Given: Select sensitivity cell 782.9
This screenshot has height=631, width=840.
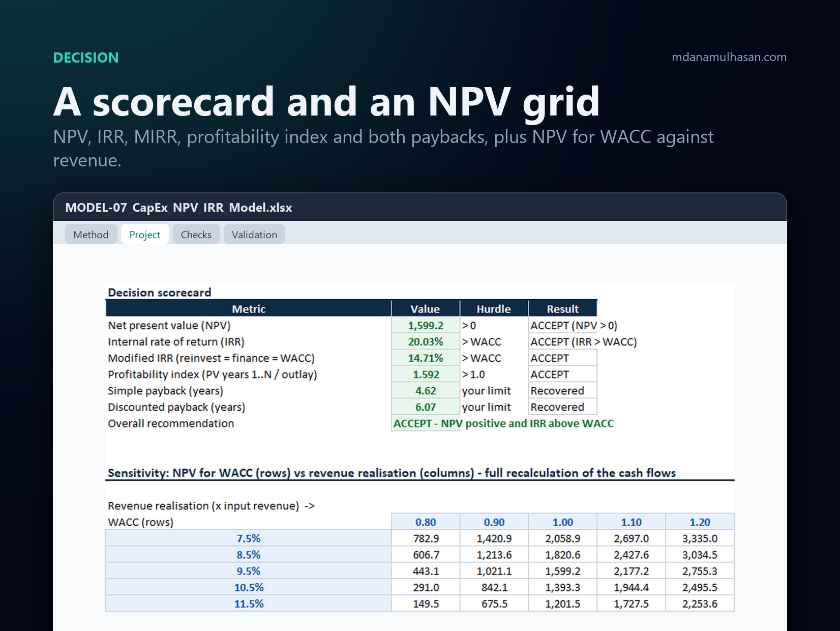Looking at the screenshot, I should (426, 538).
